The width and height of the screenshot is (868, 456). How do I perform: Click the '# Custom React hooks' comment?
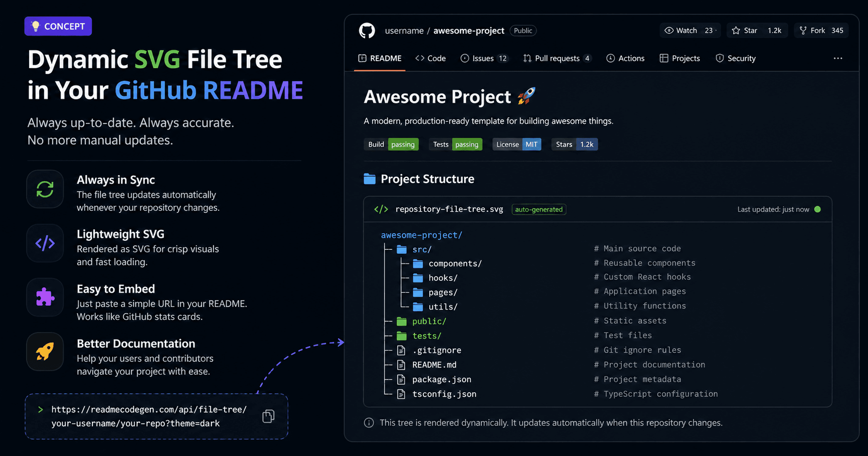(x=642, y=277)
